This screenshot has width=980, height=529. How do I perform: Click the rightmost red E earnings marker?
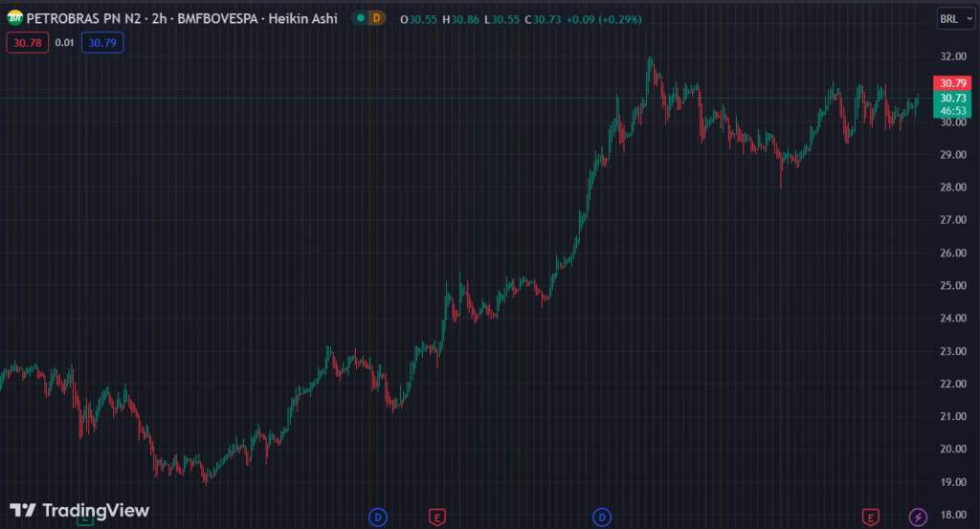point(871,518)
